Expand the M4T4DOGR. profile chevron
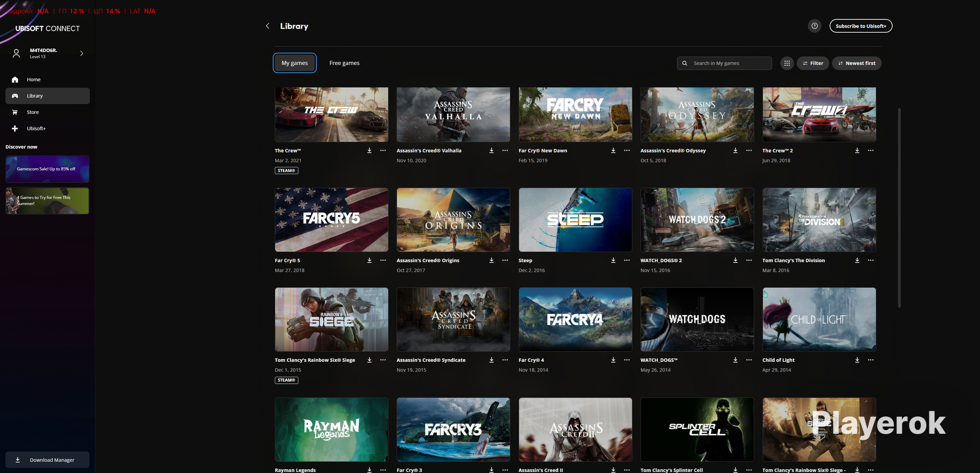The image size is (980, 473). pyautogui.click(x=82, y=53)
